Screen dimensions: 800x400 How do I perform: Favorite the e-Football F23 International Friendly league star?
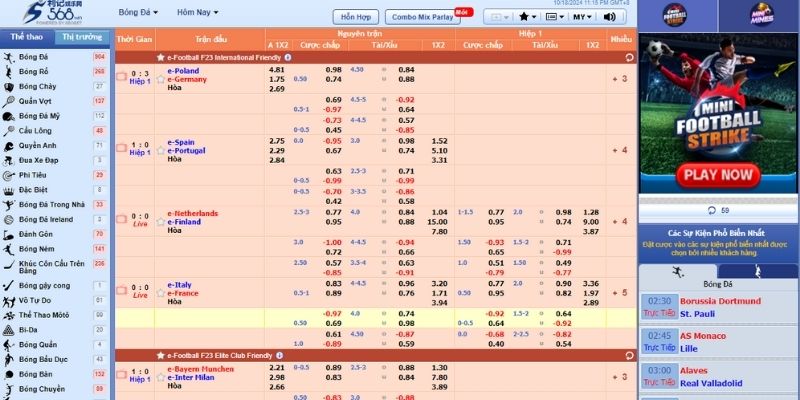pos(161,58)
